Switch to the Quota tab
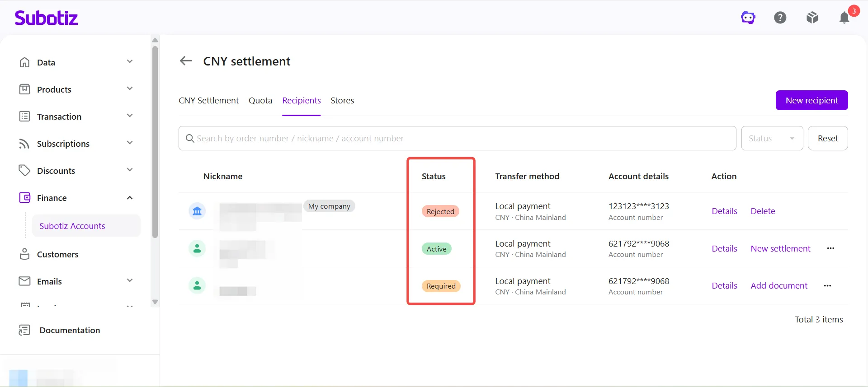The image size is (868, 387). pyautogui.click(x=260, y=100)
